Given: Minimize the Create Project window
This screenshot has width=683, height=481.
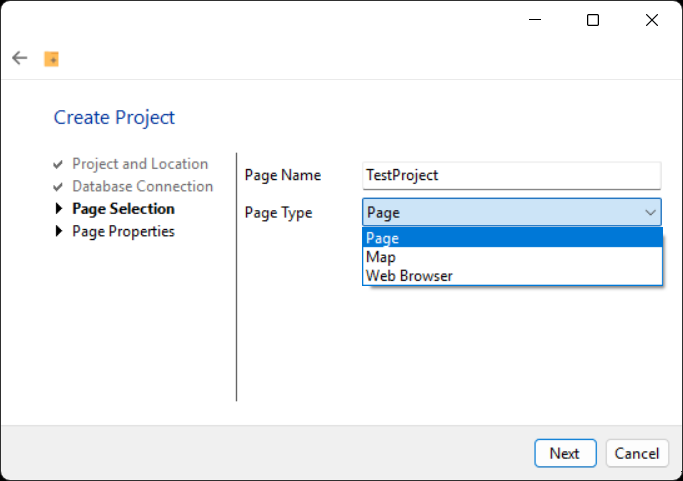Looking at the screenshot, I should tap(535, 20).
